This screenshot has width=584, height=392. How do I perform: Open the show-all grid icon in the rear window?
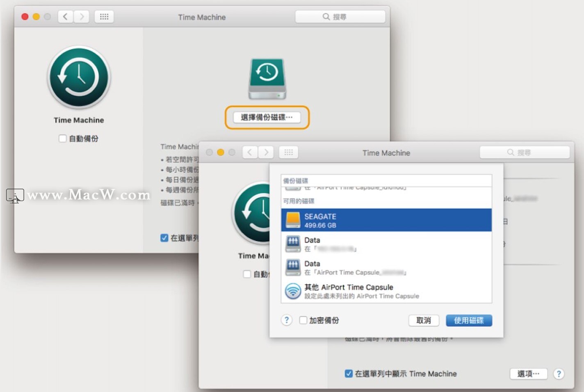[104, 17]
